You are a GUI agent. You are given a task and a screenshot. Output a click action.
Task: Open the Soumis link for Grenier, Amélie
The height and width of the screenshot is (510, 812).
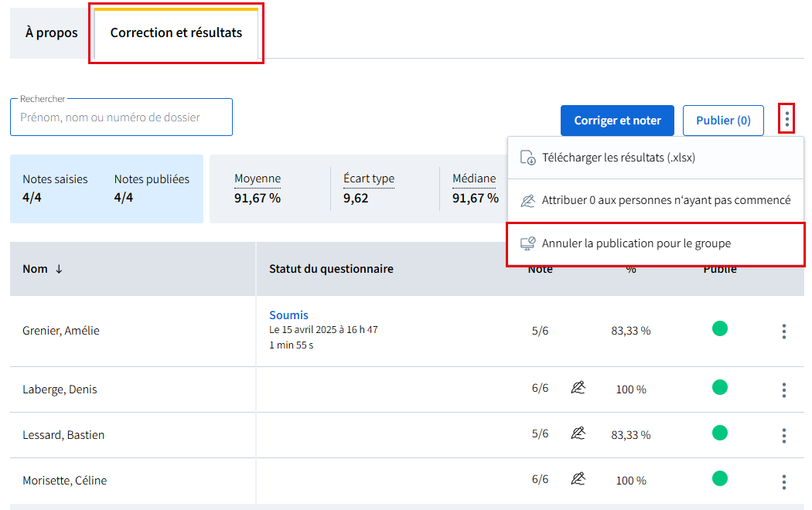[288, 315]
